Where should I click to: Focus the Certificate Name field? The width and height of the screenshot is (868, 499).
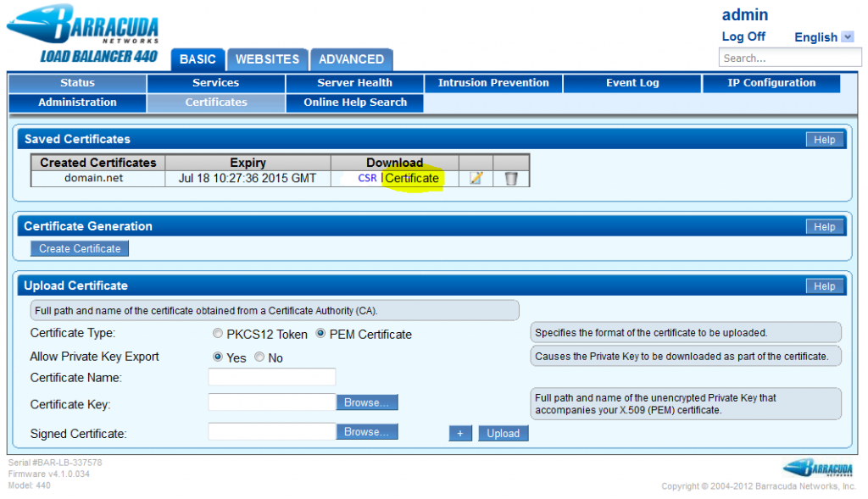272,377
